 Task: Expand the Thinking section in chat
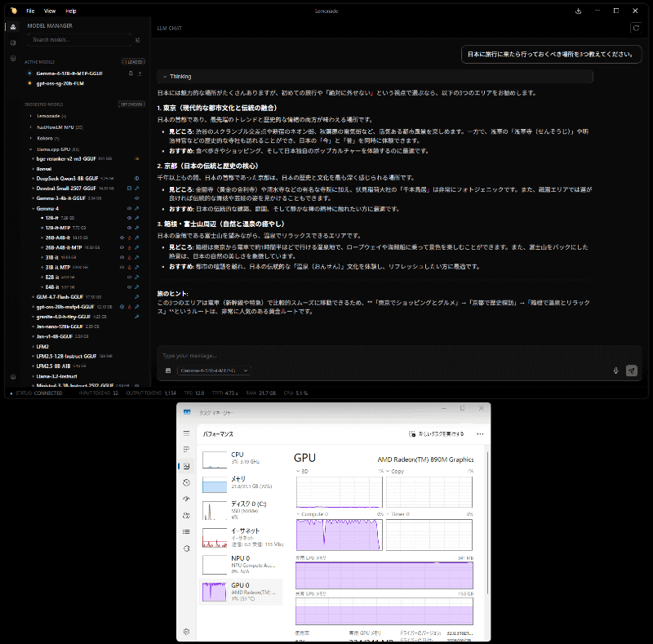pyautogui.click(x=375, y=77)
